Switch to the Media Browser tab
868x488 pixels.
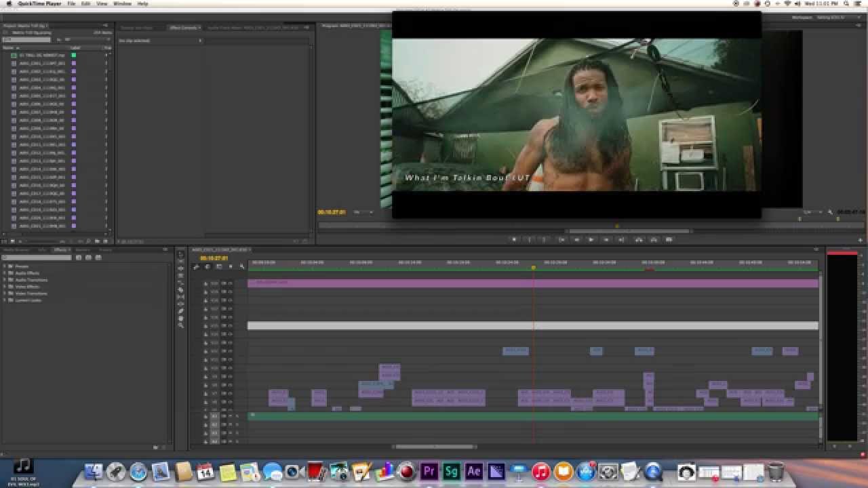(x=18, y=250)
